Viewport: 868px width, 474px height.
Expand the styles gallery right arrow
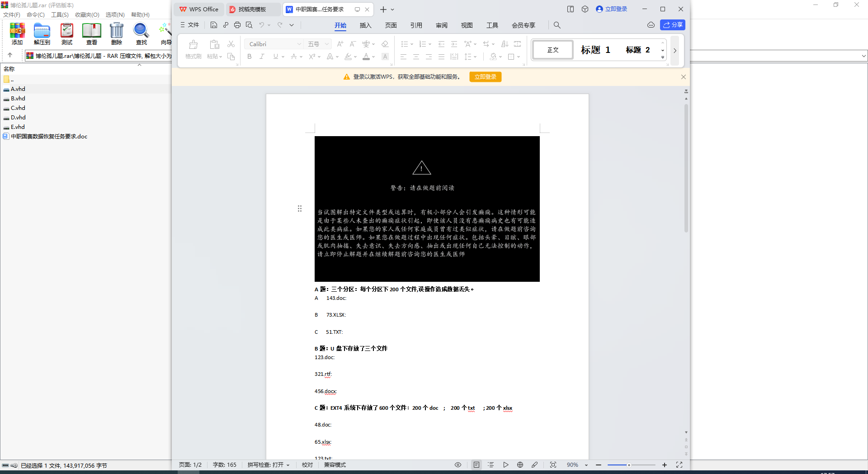[675, 50]
